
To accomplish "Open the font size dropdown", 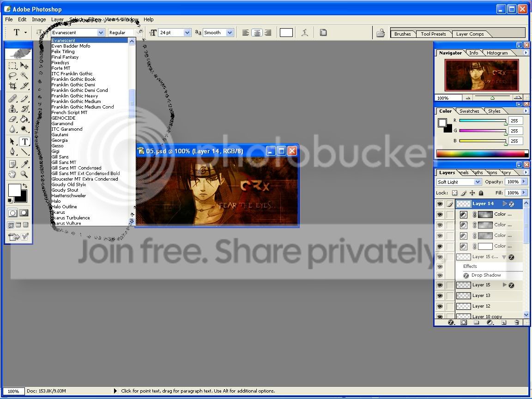I will click(187, 33).
